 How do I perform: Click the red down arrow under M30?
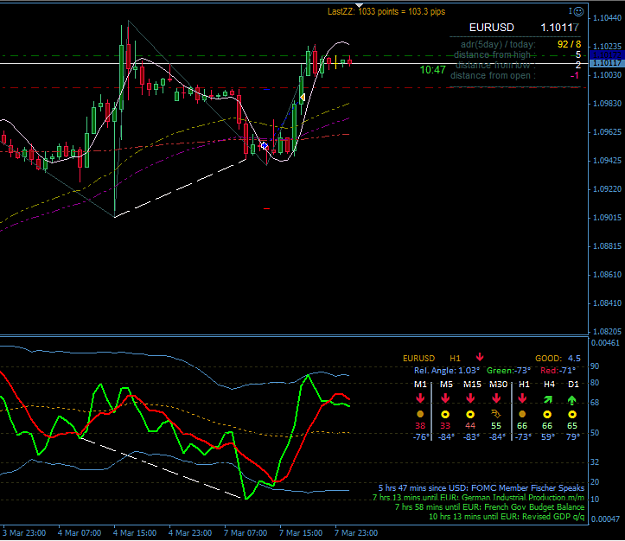coord(496,398)
